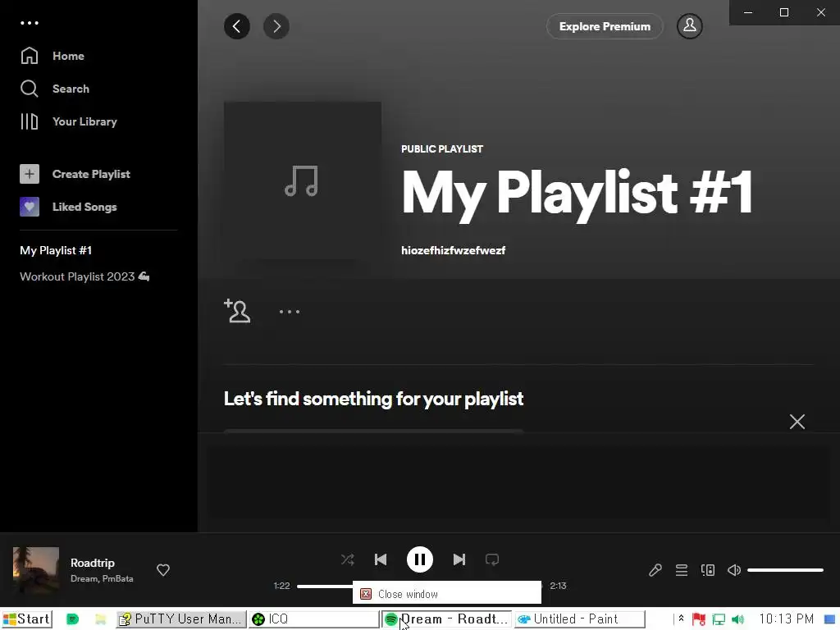The height and width of the screenshot is (630, 840).
Task: Click Close window in the taskbar popup
Action: [x=447, y=594]
